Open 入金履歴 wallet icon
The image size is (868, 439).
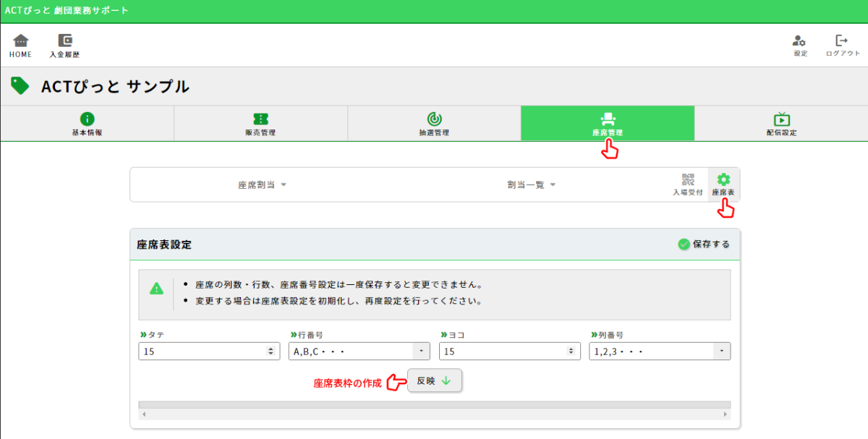pos(64,41)
